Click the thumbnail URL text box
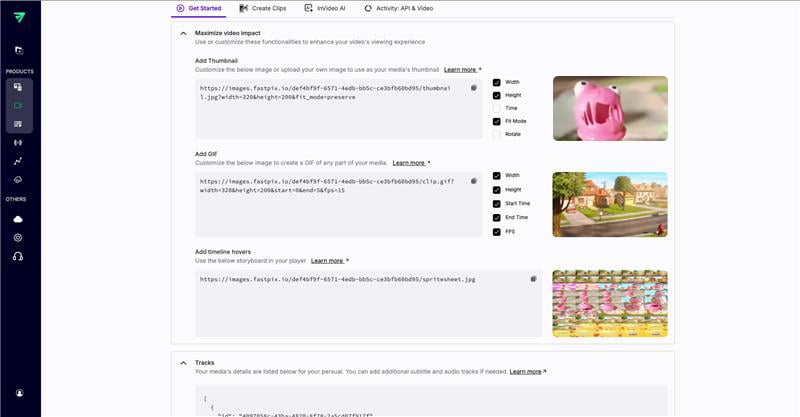The width and height of the screenshot is (800, 417). point(339,109)
